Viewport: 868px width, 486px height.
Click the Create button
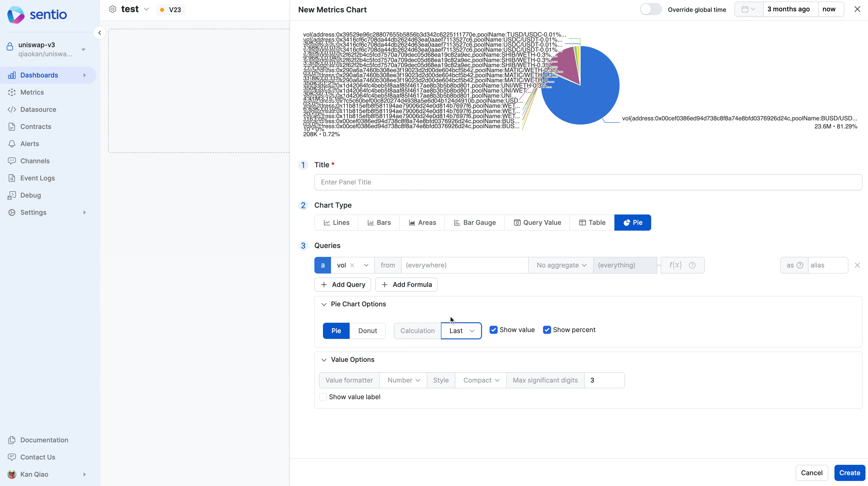tap(849, 473)
